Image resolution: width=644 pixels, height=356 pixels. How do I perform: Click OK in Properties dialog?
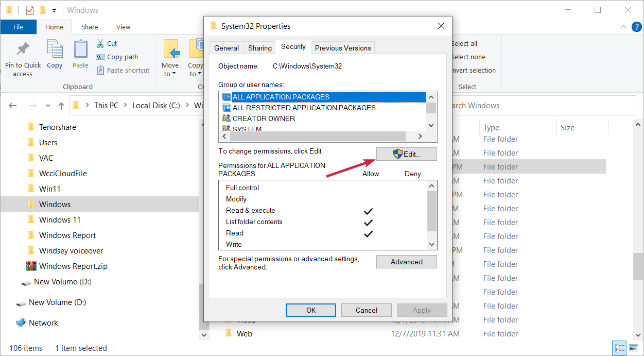[311, 310]
